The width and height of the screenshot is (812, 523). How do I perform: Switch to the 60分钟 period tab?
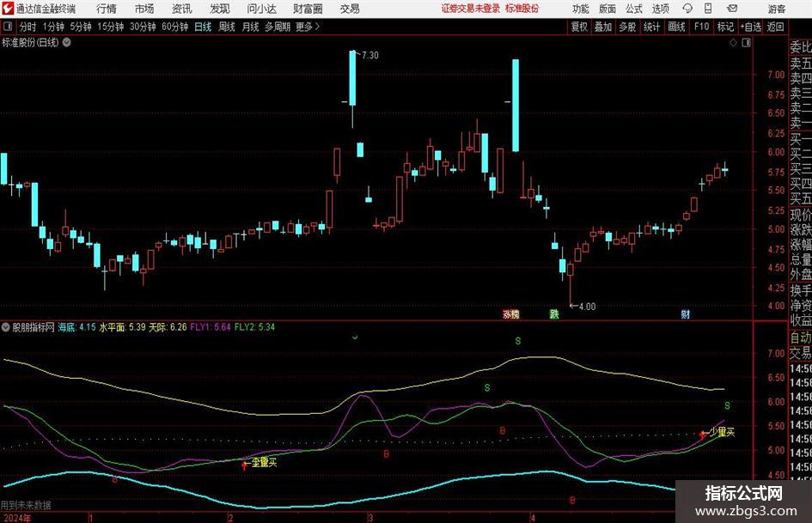point(175,27)
